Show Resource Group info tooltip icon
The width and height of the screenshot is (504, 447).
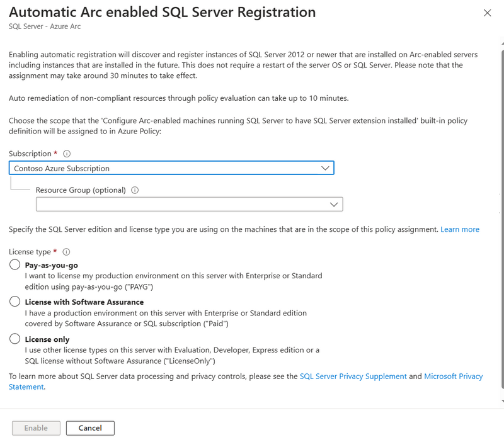pos(135,190)
